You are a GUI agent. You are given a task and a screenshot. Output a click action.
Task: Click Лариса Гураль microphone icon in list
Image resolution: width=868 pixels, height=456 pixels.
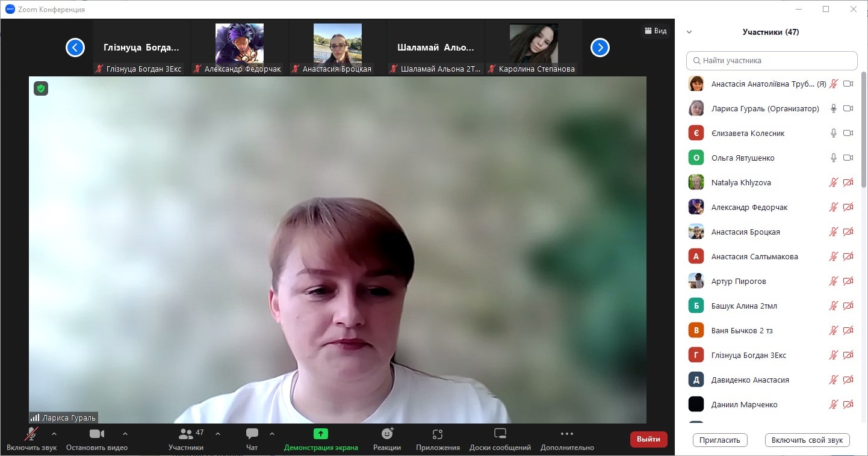click(x=834, y=108)
